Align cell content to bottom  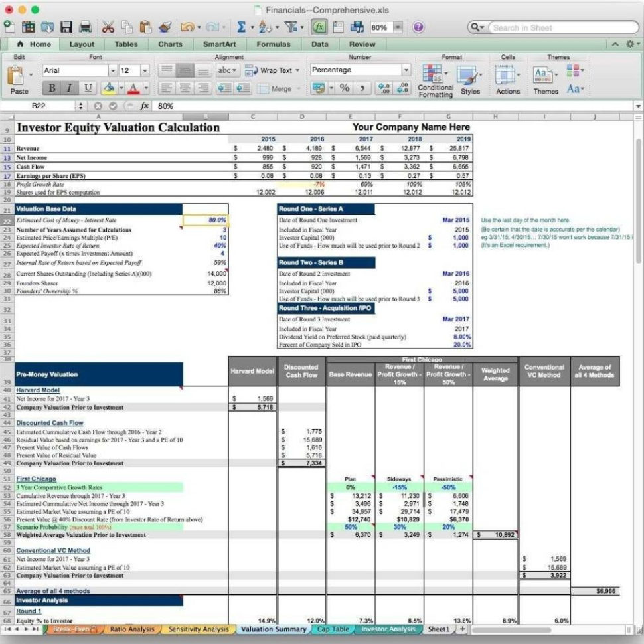[x=203, y=70]
